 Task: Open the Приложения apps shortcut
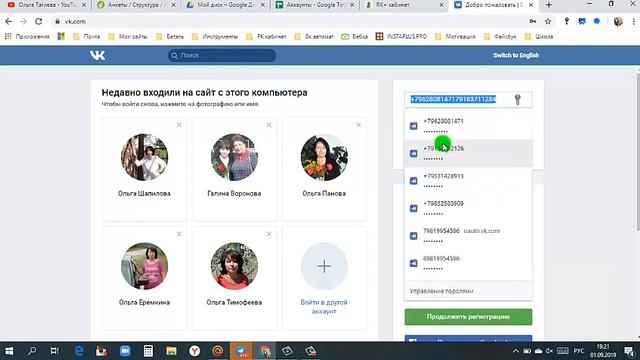click(x=27, y=36)
